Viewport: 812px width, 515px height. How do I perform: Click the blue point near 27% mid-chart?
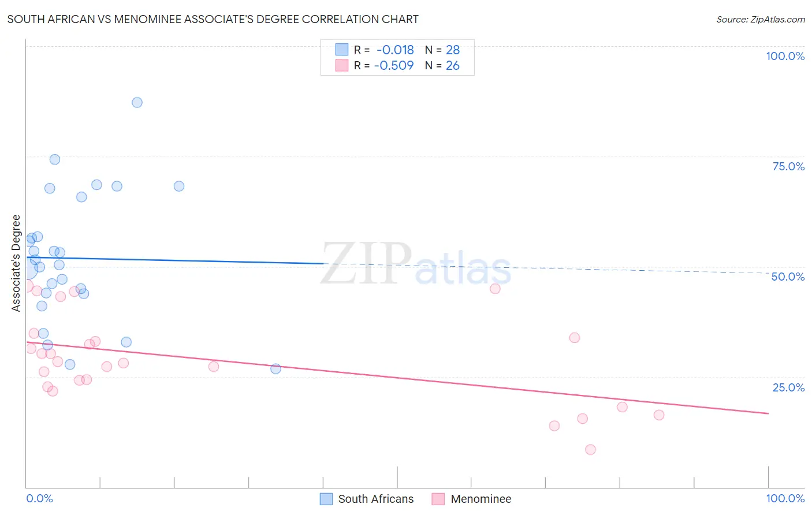(275, 368)
